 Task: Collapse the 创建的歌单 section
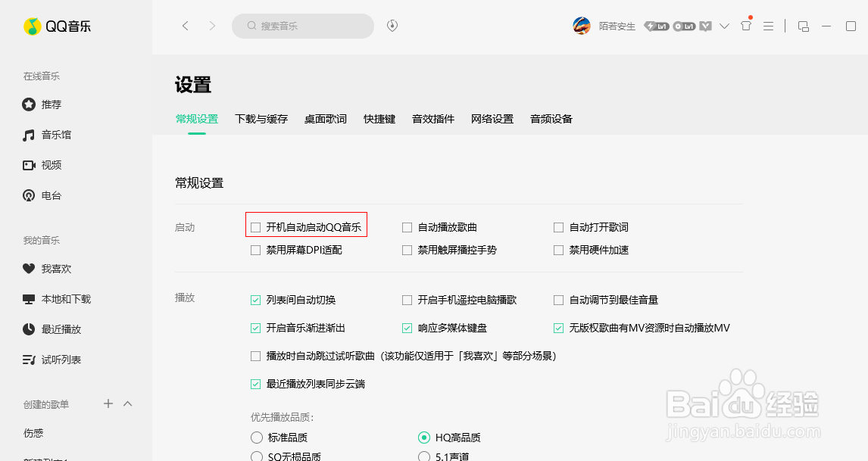coord(128,403)
